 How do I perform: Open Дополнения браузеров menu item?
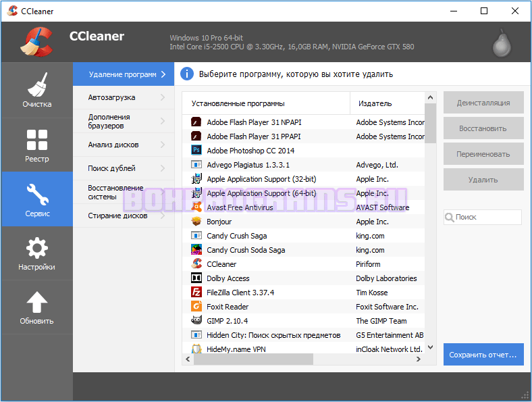click(124, 121)
